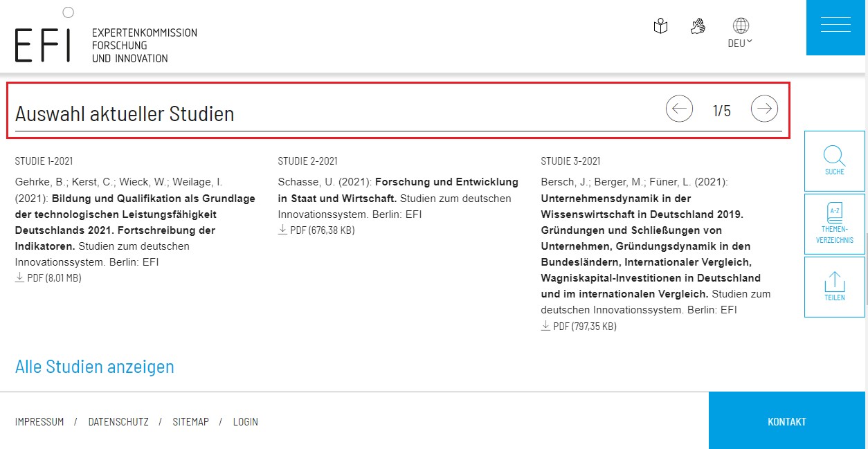This screenshot has height=449, width=868.
Task: Open the sign language icon
Action: [698, 26]
